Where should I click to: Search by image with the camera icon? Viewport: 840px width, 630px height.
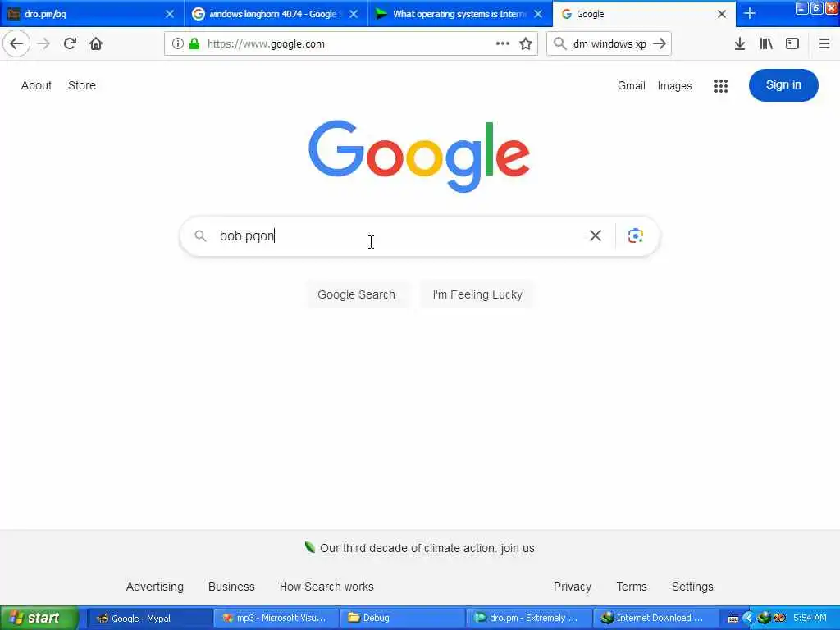636,235
